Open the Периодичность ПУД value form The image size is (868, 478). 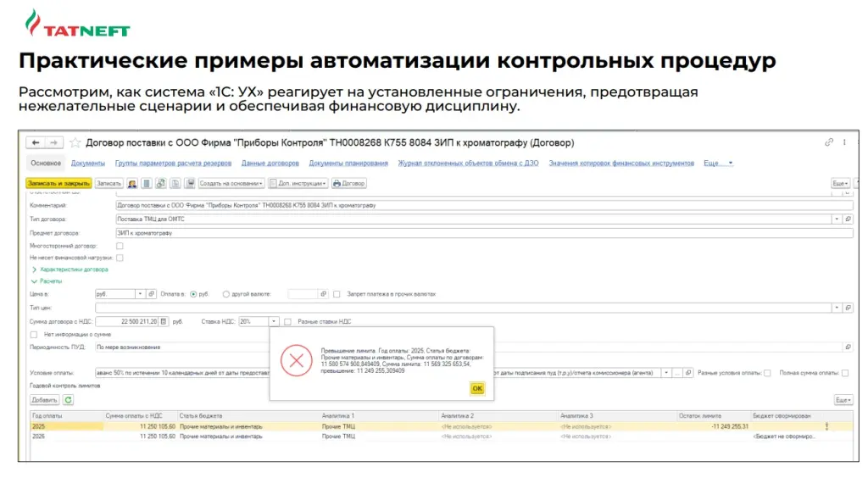click(848, 347)
